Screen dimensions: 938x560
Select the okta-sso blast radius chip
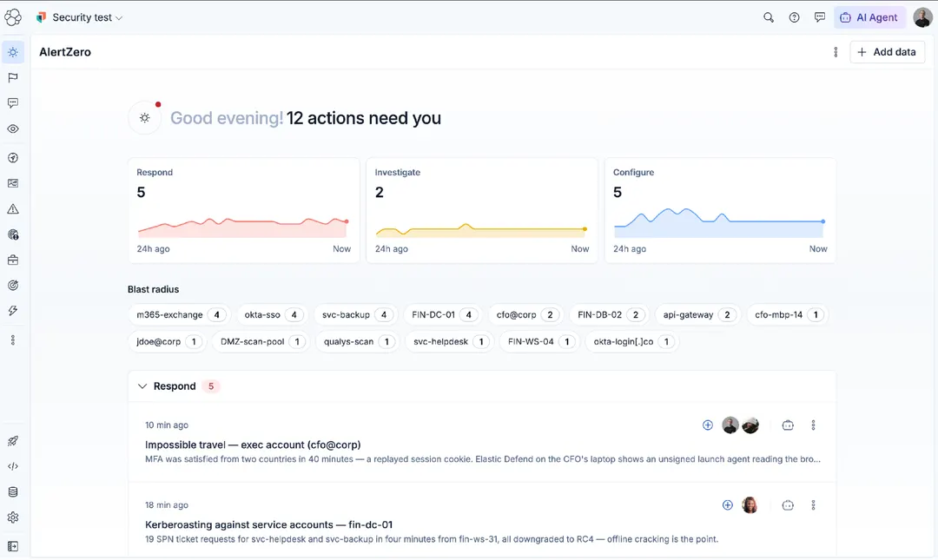coord(270,314)
